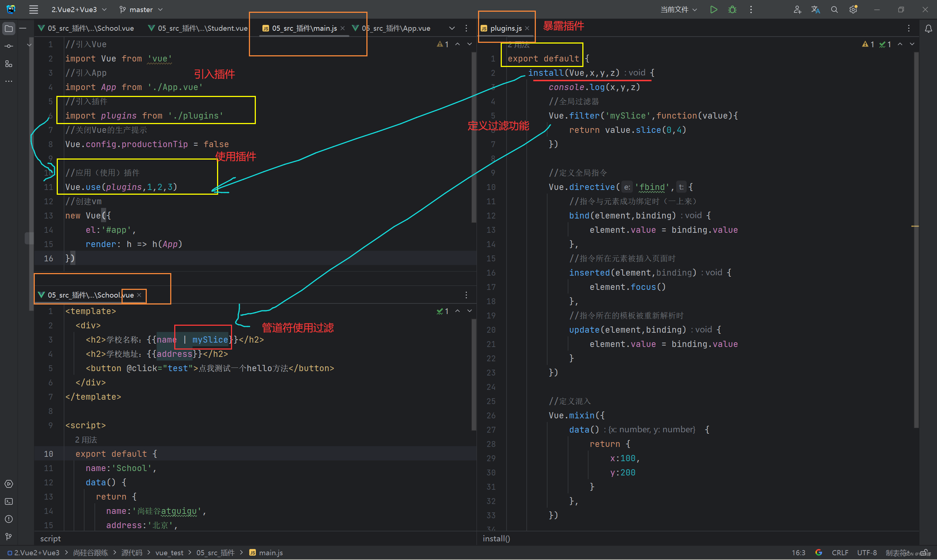Click the 16:3 line position status item
Screen dimensions: 937x560
799,552
